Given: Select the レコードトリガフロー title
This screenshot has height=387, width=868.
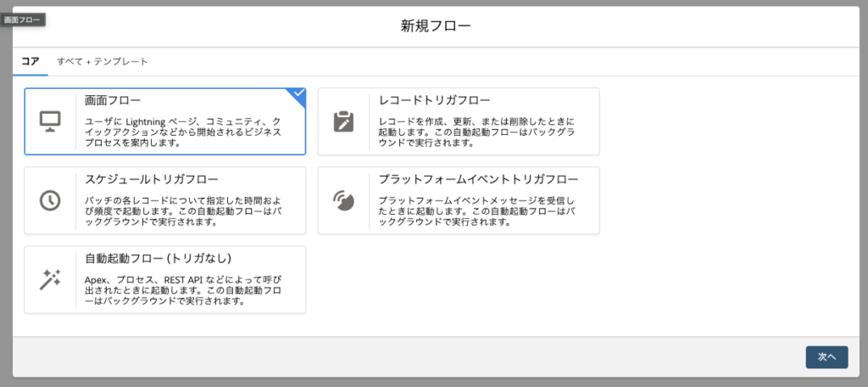Looking at the screenshot, I should click(x=435, y=100).
